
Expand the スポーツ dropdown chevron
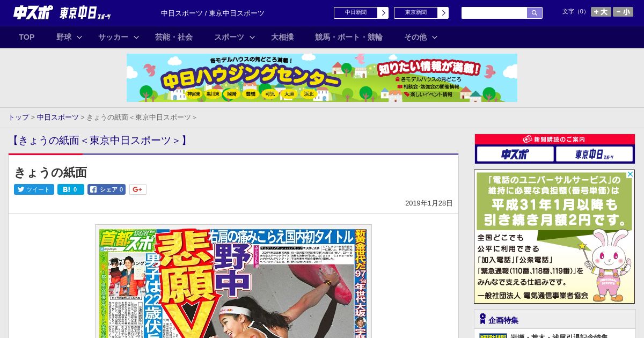pyautogui.click(x=252, y=37)
